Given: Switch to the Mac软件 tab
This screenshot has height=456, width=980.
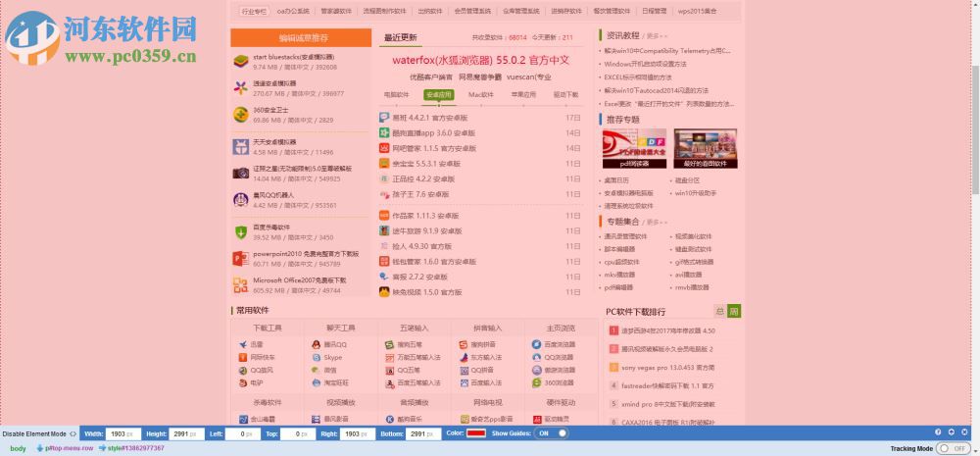Looking at the screenshot, I should [x=480, y=95].
